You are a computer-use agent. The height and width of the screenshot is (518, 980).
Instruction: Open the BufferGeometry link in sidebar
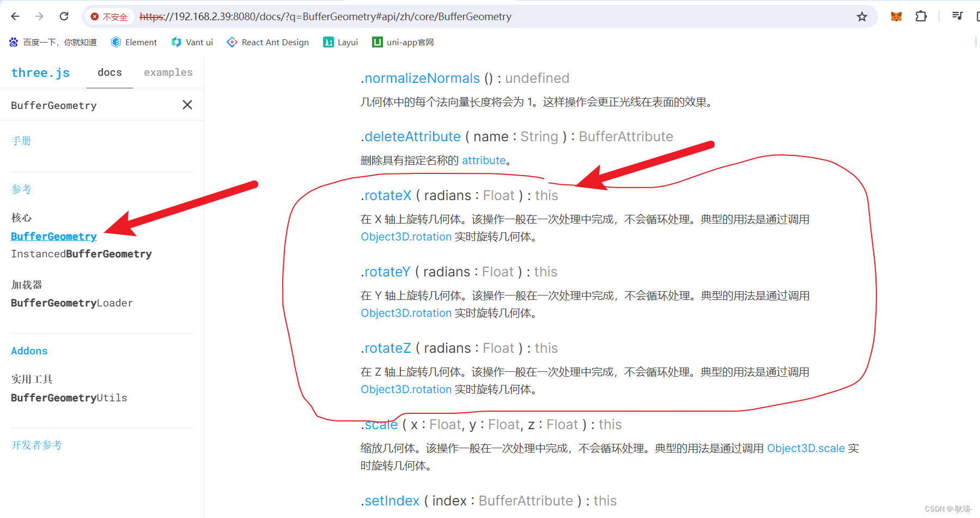pyautogui.click(x=53, y=236)
